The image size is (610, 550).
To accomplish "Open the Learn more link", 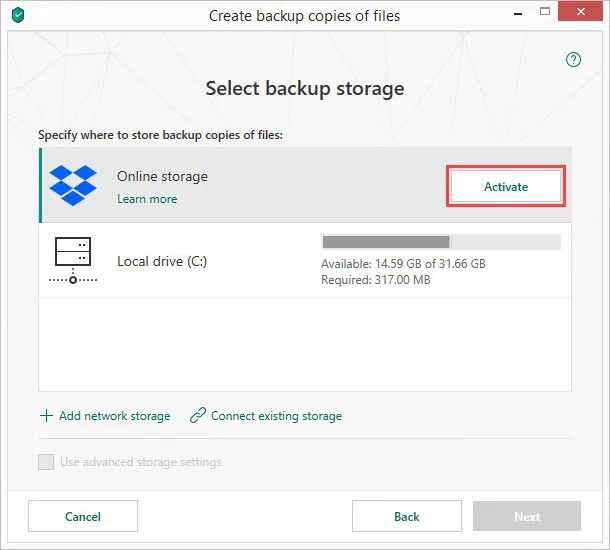I will [x=147, y=199].
